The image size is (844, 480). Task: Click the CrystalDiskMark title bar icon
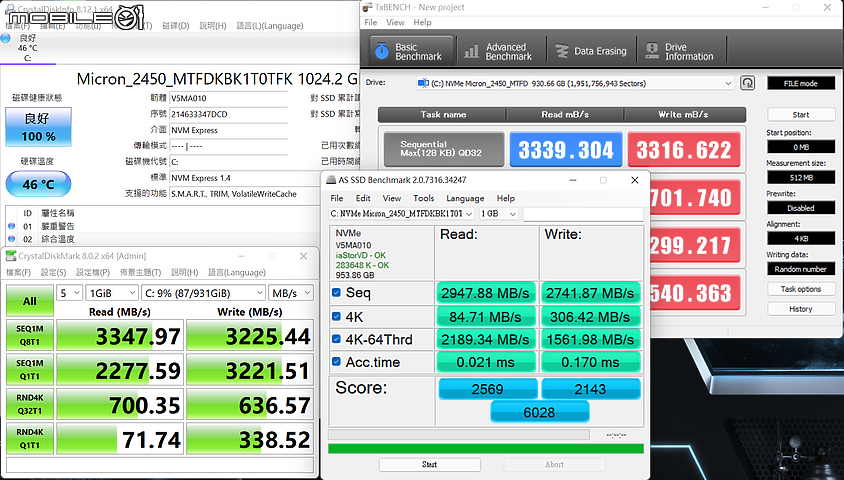tap(11, 256)
